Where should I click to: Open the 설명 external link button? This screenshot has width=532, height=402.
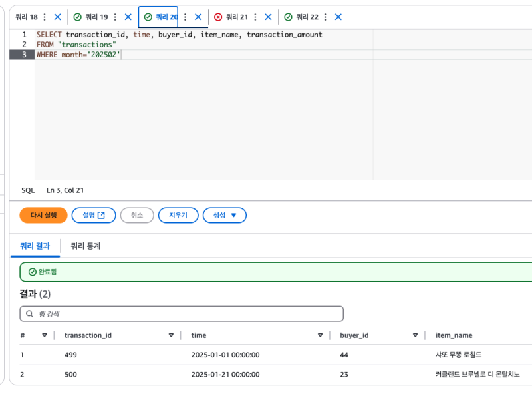tap(93, 215)
